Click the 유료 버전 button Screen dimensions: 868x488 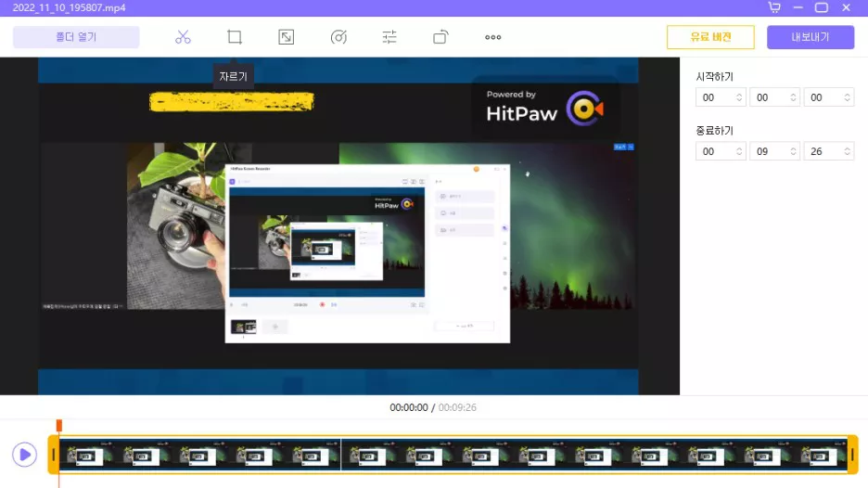pyautogui.click(x=710, y=37)
